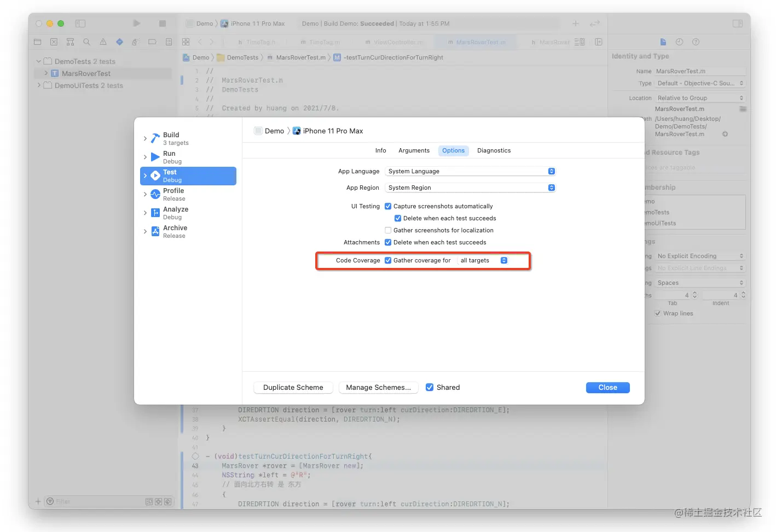
Task: Open the No Explicit Encoding dropdown in inspector
Action: click(700, 256)
